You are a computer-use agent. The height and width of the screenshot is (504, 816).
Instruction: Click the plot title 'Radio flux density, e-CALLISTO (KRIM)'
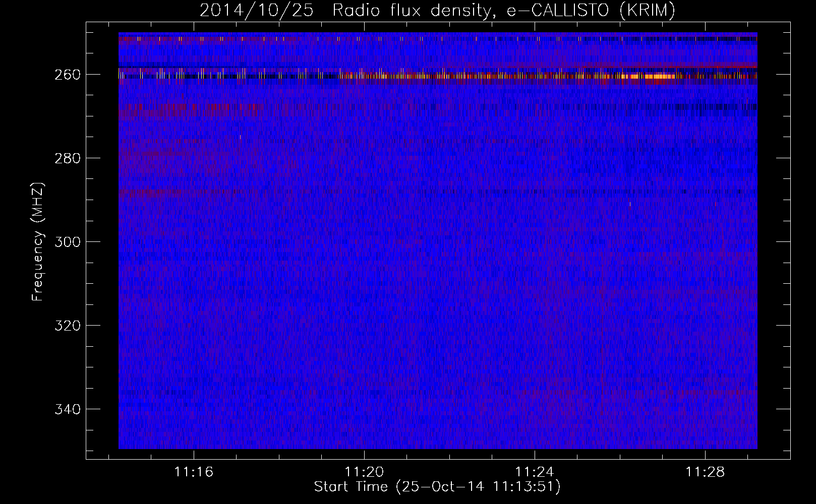(x=504, y=10)
